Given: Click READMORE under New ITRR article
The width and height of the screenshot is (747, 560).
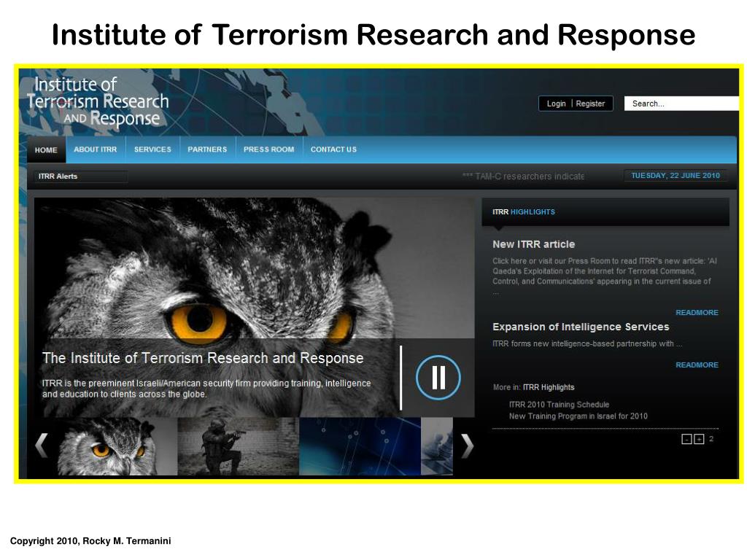Looking at the screenshot, I should (x=697, y=312).
